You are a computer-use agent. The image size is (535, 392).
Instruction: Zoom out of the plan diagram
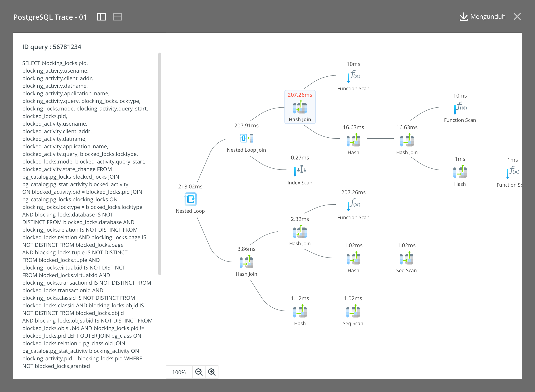point(199,372)
